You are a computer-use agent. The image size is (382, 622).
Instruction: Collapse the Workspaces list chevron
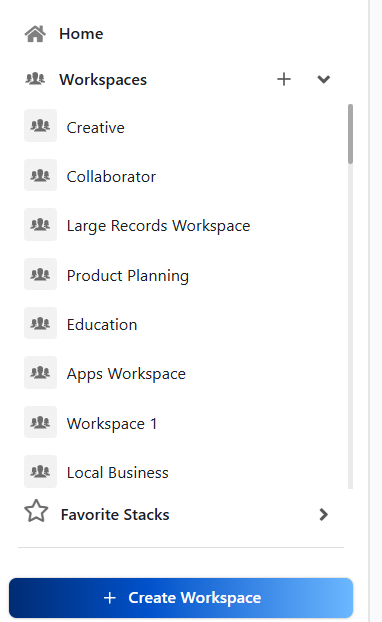coord(324,79)
